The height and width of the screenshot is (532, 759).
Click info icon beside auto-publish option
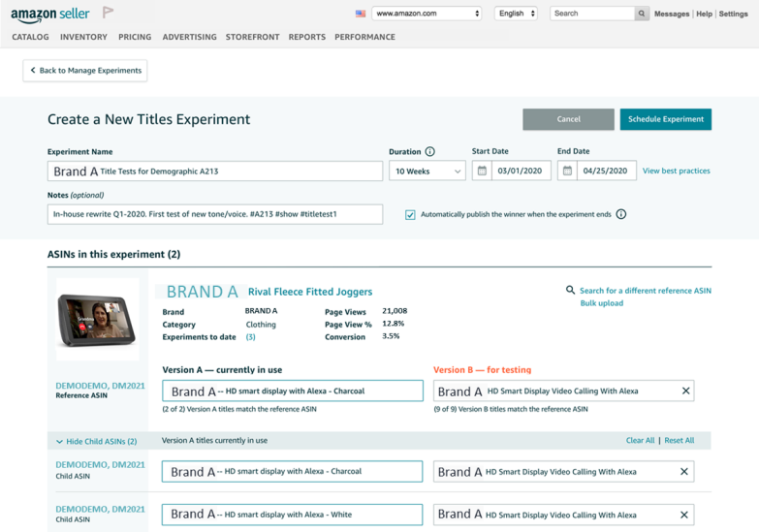(x=621, y=214)
